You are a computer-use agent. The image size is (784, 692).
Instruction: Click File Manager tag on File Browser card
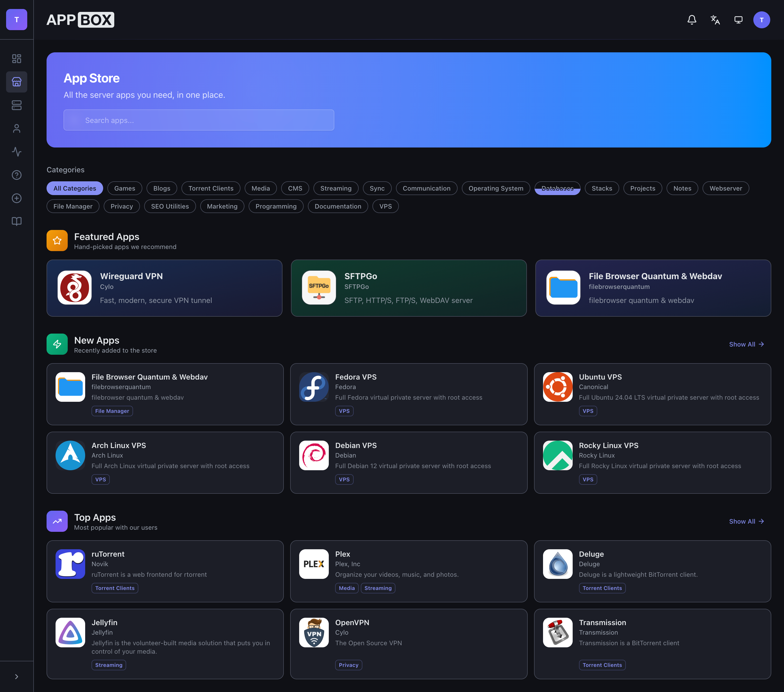point(112,411)
